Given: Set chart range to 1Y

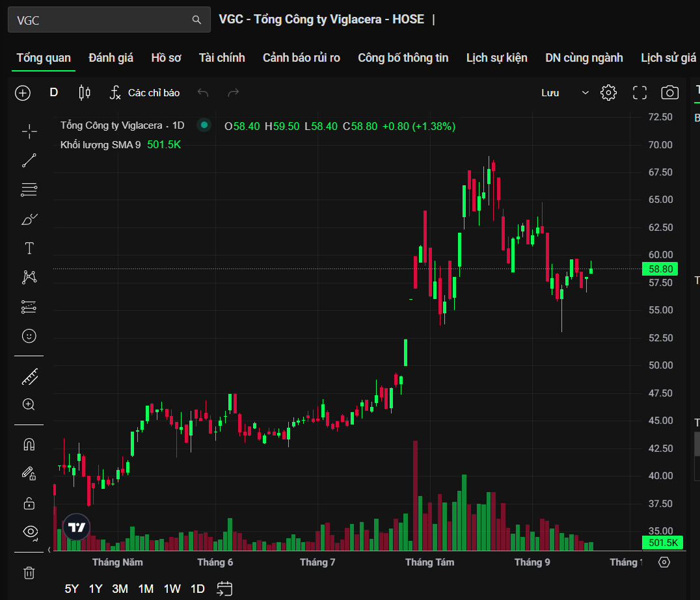Looking at the screenshot, I should click(96, 589).
